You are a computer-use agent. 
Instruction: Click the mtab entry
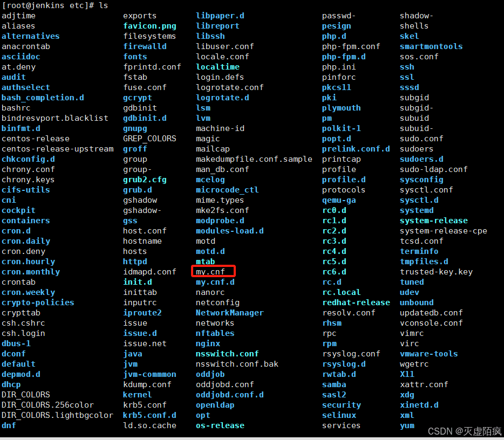point(206,262)
